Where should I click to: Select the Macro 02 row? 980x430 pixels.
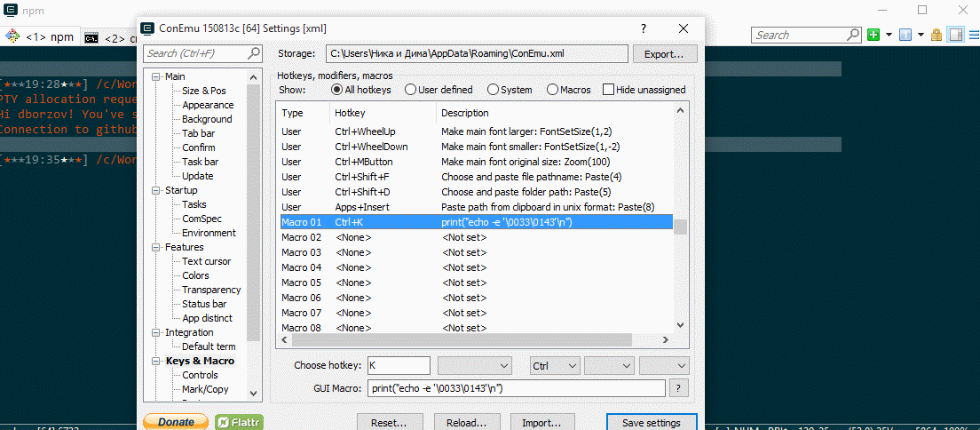pyautogui.click(x=475, y=237)
